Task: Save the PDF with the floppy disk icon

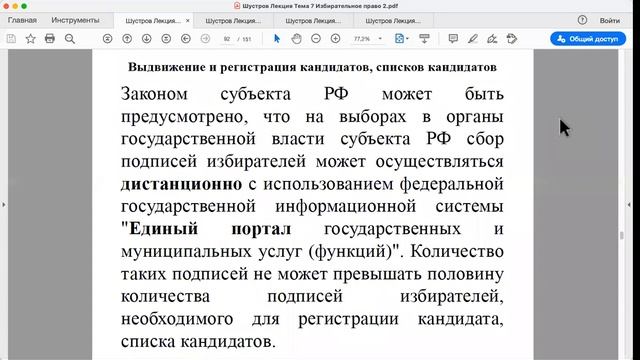Action: (11, 39)
